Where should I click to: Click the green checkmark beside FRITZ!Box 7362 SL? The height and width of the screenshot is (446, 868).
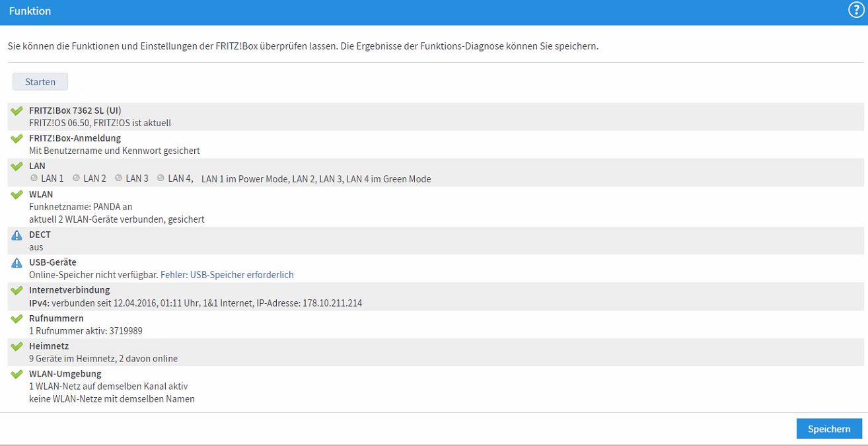click(x=17, y=110)
